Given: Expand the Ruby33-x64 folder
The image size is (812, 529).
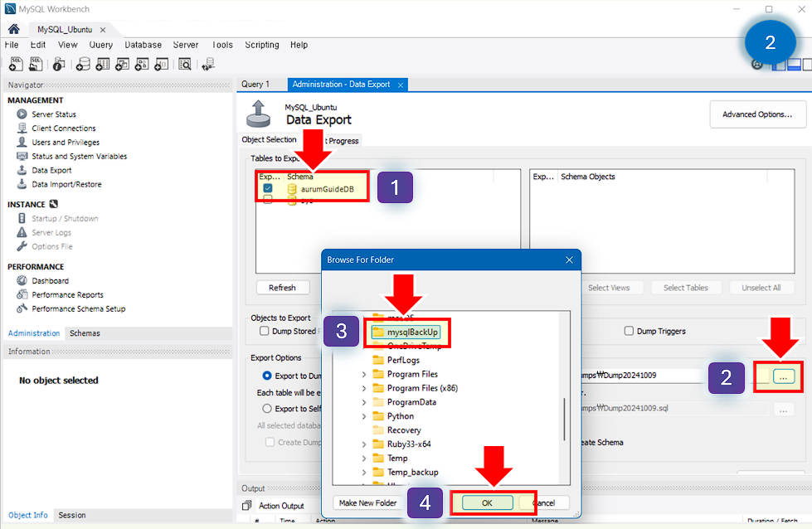Looking at the screenshot, I should tap(363, 444).
